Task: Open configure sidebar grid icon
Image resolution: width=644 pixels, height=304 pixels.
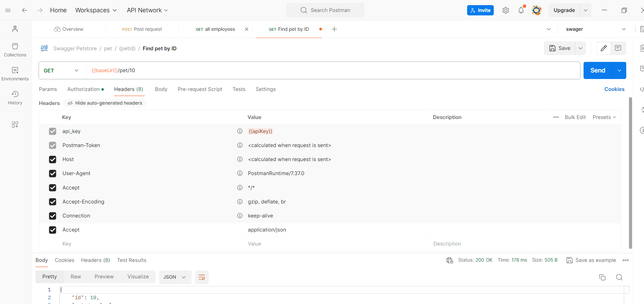Action: click(15, 124)
